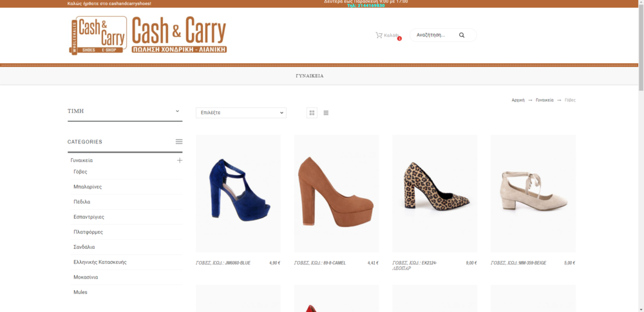Click the ΤΙΜΗ filter heading

pos(75,111)
